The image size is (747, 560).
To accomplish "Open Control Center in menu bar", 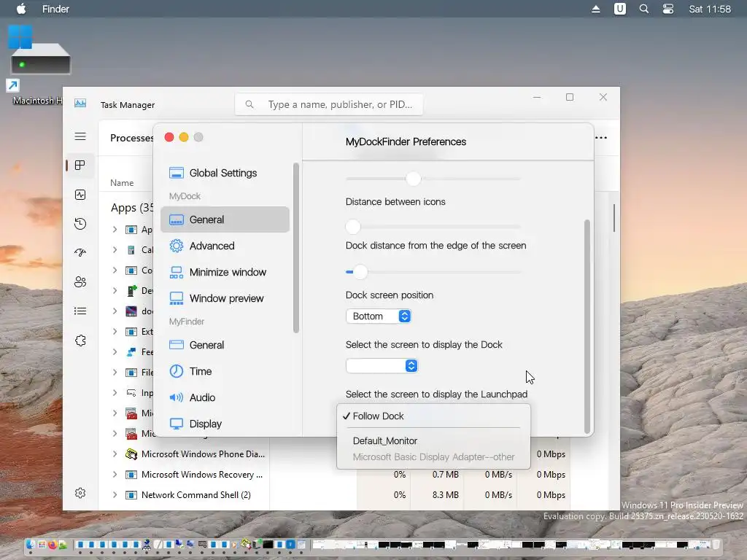I will pyautogui.click(x=668, y=9).
